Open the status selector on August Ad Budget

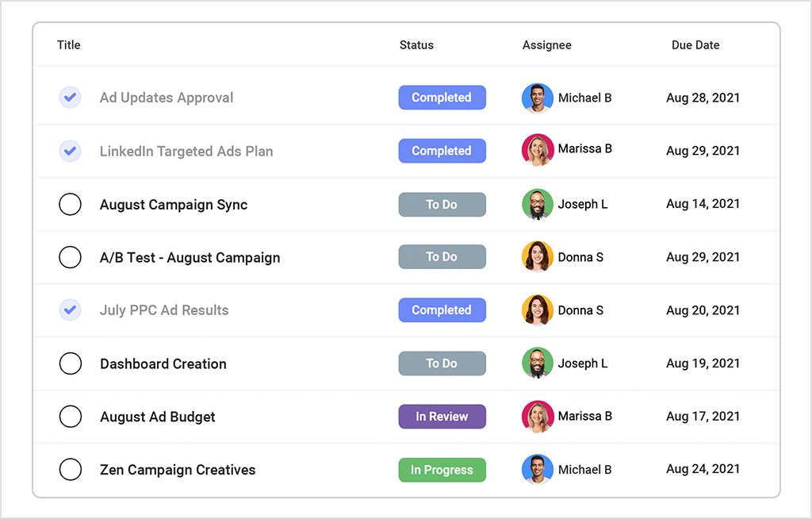[x=442, y=417]
